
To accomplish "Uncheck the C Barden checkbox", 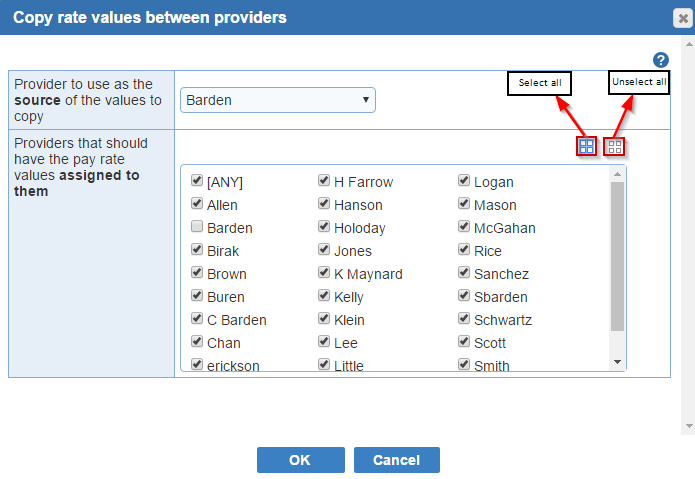I will coord(197,319).
